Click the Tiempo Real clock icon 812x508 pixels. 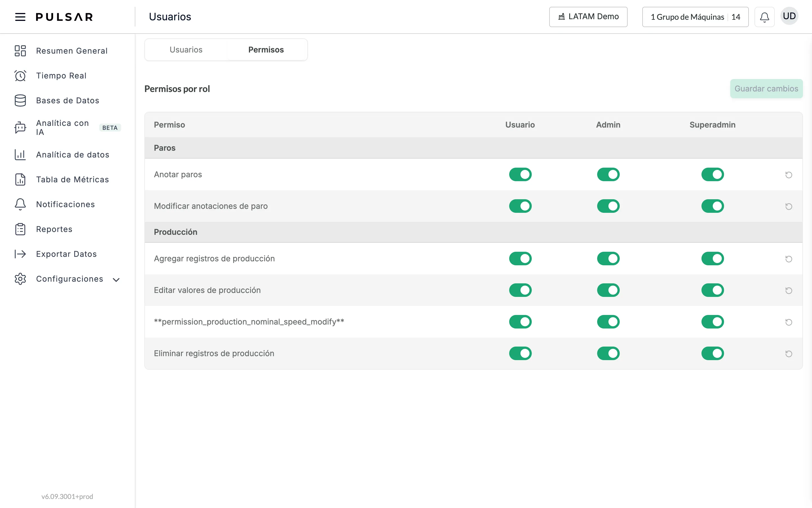click(20, 76)
